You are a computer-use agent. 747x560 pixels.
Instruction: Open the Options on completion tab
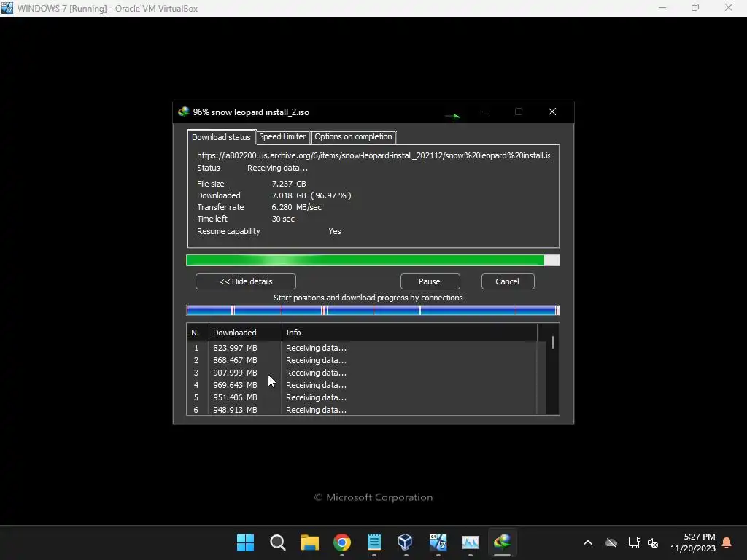[x=353, y=136]
